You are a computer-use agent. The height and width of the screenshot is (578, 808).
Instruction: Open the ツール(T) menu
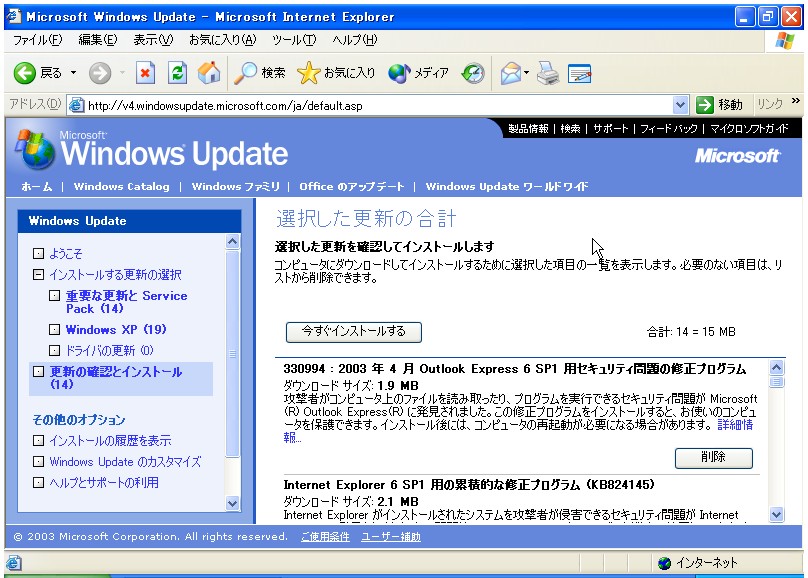click(x=294, y=40)
